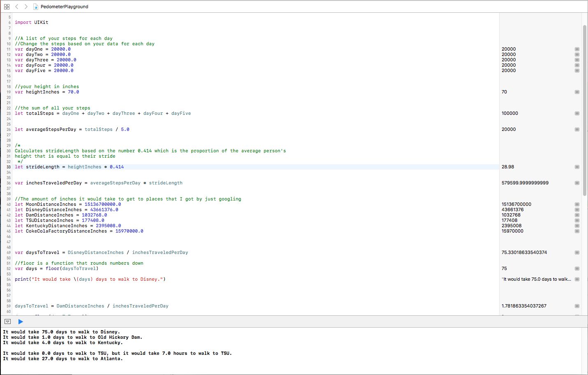
Task: Click console line about walking to Atlanta
Action: [x=63, y=359]
